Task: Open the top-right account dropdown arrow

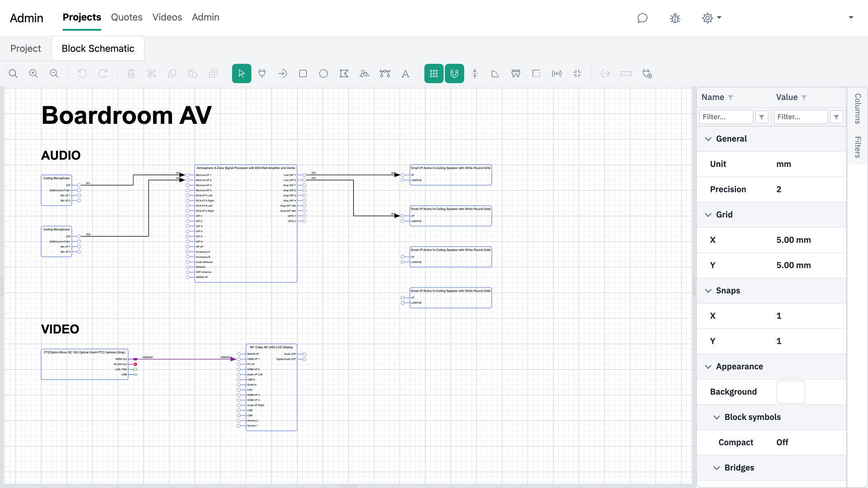Action: coord(851,18)
